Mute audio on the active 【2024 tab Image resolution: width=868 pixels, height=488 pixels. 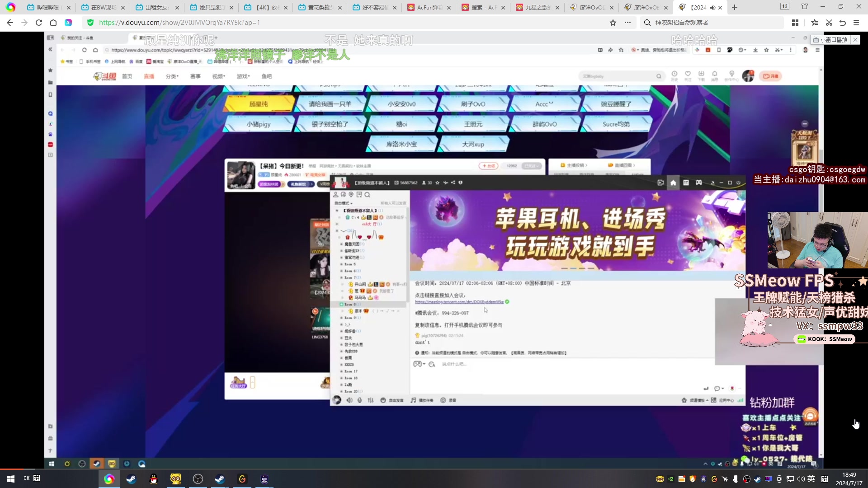pyautogui.click(x=712, y=8)
